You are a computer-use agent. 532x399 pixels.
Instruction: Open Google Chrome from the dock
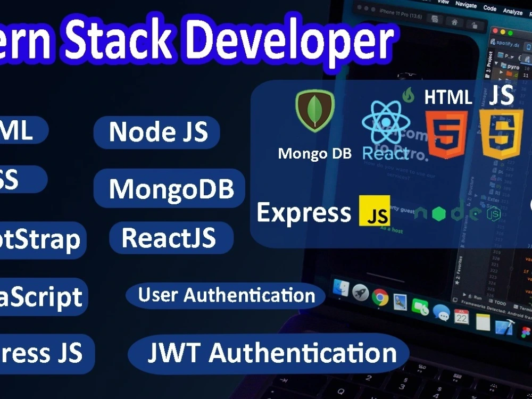click(x=380, y=298)
